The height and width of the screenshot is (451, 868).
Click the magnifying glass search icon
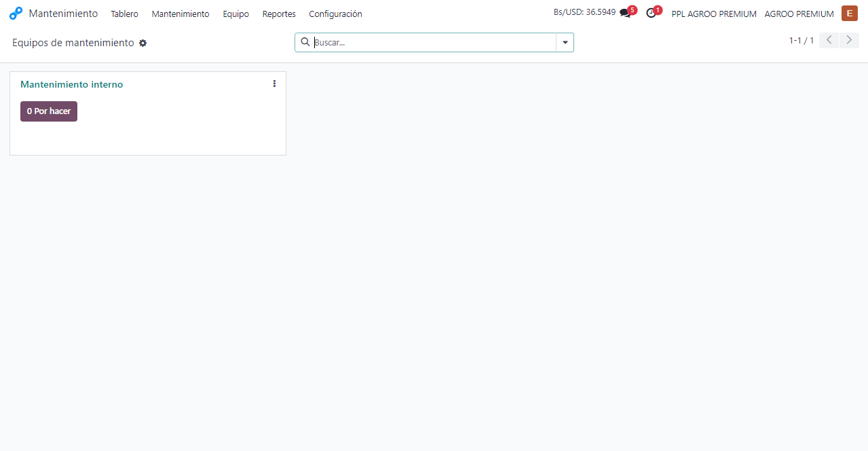305,42
